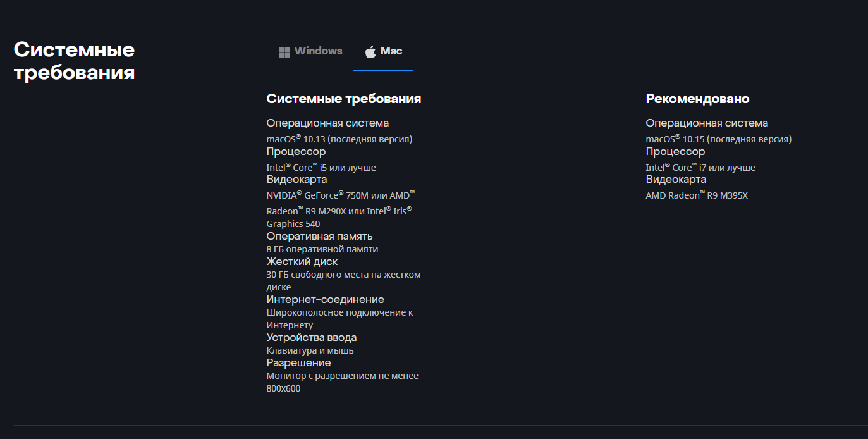The width and height of the screenshot is (868, 439).
Task: Click the "AMD Radeon R9 M395X" text
Action: coord(697,195)
